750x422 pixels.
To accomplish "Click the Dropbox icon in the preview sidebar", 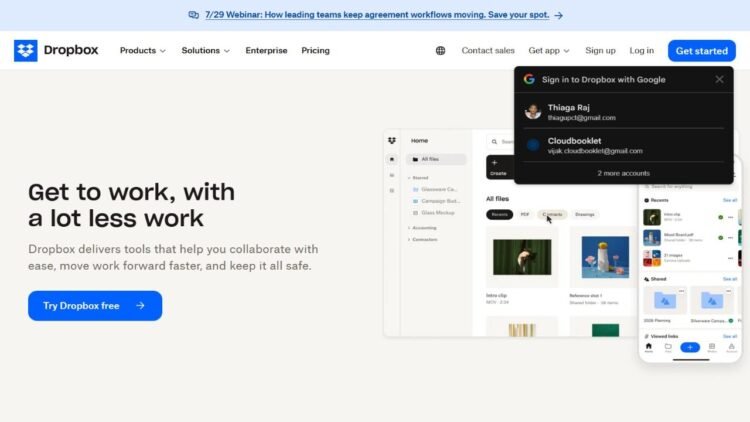I will tap(392, 141).
